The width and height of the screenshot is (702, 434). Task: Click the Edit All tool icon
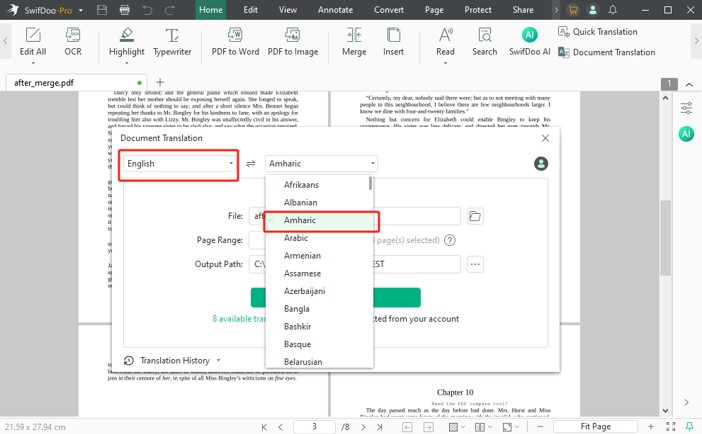(x=33, y=35)
